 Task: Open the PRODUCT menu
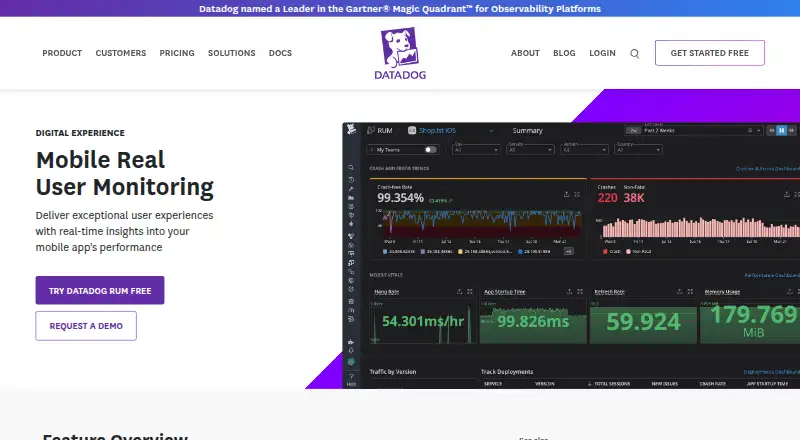click(x=62, y=53)
